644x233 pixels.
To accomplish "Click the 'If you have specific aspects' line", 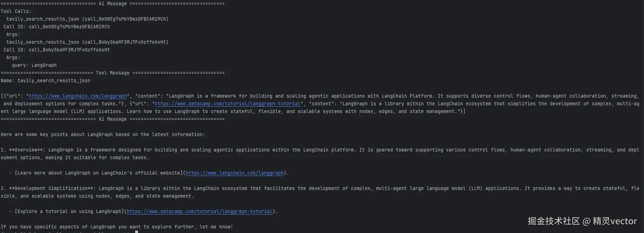I will [x=117, y=227].
